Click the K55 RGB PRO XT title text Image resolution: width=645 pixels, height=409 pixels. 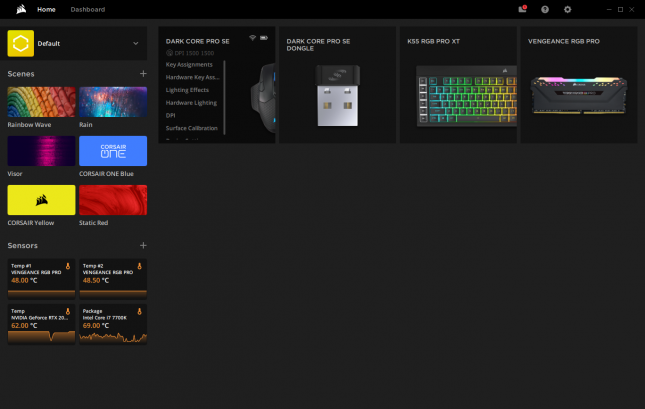tap(434, 42)
